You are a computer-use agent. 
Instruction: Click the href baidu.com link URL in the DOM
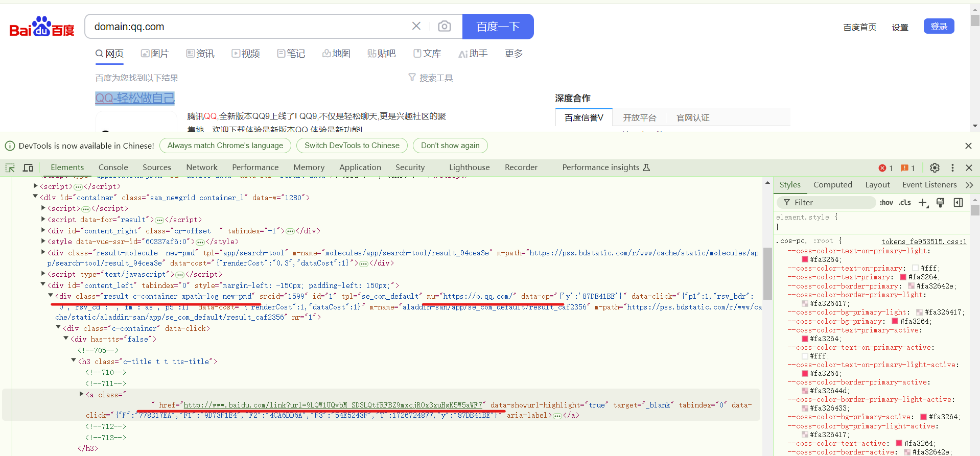coord(333,405)
